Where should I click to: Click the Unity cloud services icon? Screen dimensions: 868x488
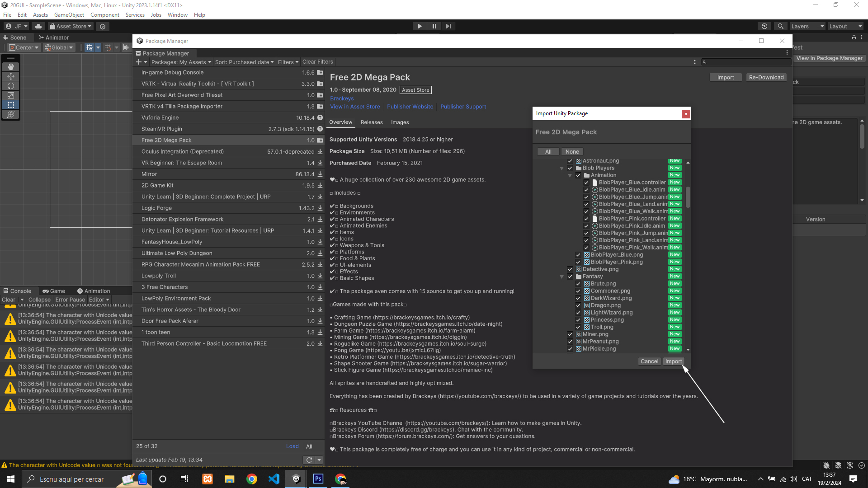pyautogui.click(x=38, y=26)
